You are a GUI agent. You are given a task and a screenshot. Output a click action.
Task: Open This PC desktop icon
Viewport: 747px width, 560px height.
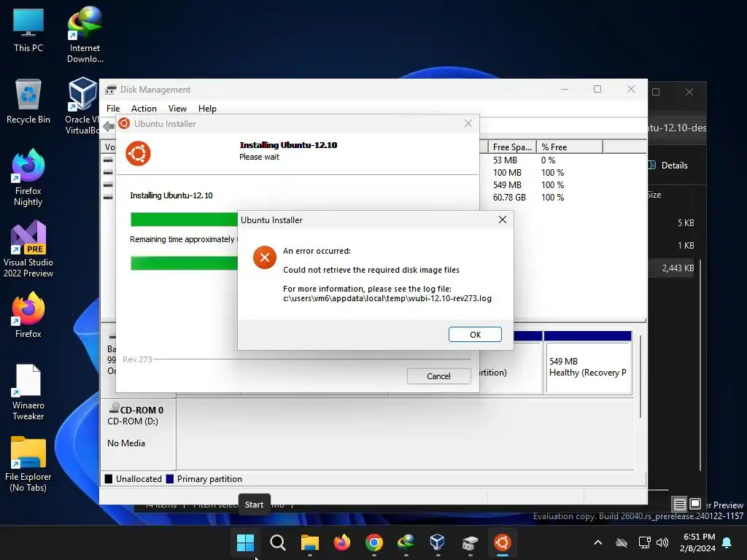pyautogui.click(x=28, y=30)
